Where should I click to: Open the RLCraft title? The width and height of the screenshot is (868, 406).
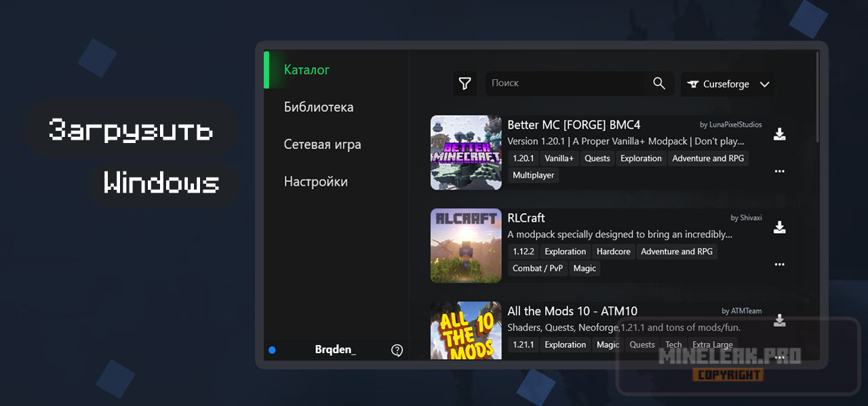click(x=526, y=218)
